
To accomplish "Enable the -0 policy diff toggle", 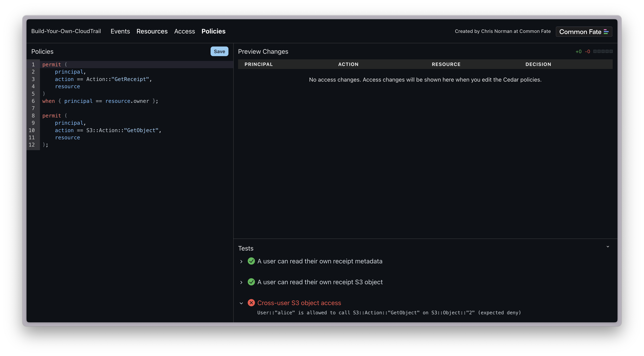I will click(x=587, y=51).
